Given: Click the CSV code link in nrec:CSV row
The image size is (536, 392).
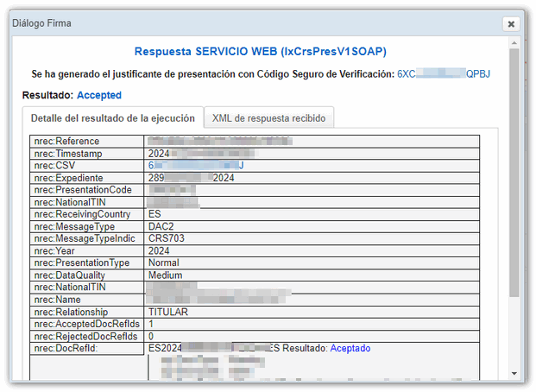Looking at the screenshot, I should 196,165.
